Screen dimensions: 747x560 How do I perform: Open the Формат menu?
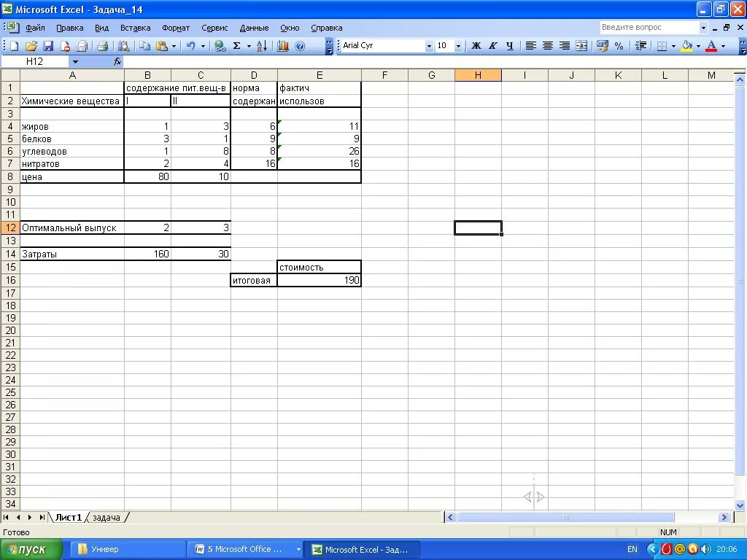176,28
